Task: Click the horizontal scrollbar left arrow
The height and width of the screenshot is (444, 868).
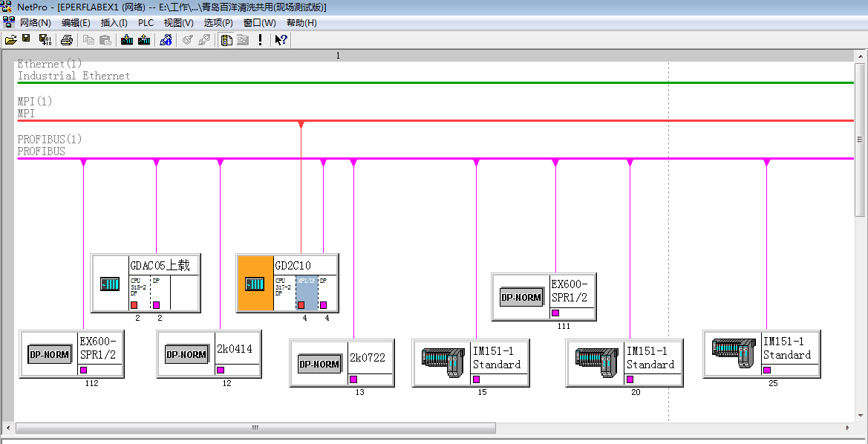Action: (10, 428)
